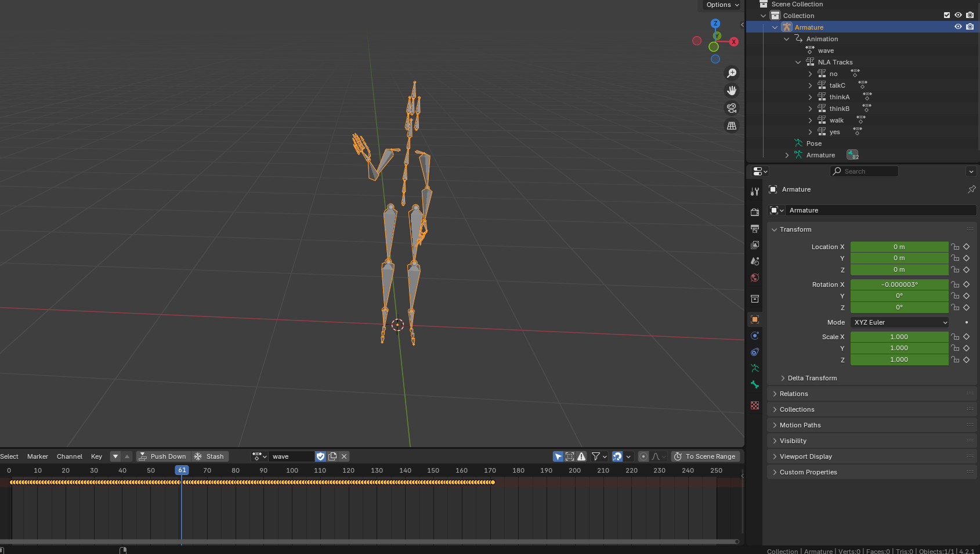The width and height of the screenshot is (980, 554).
Task: Uncheck Collection exclude checkbox in outliner
Action: (x=946, y=15)
